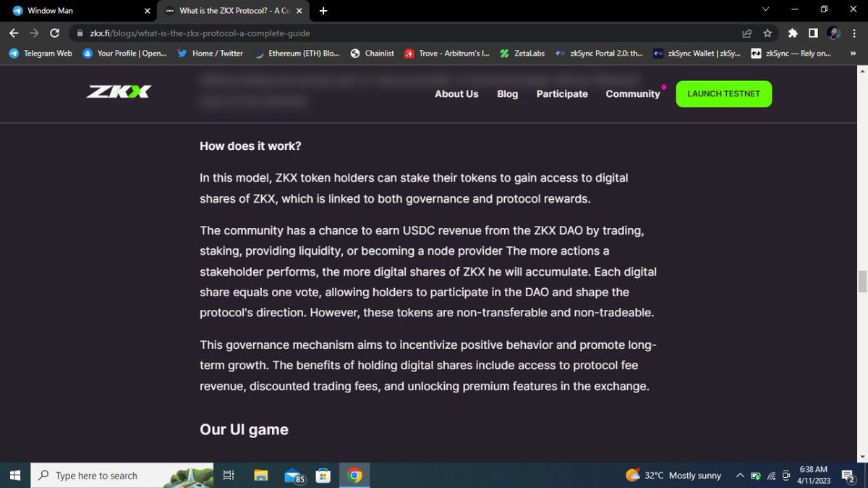The image size is (868, 488).
Task: Close the ZKX Protocol tab
Action: pyautogui.click(x=299, y=11)
